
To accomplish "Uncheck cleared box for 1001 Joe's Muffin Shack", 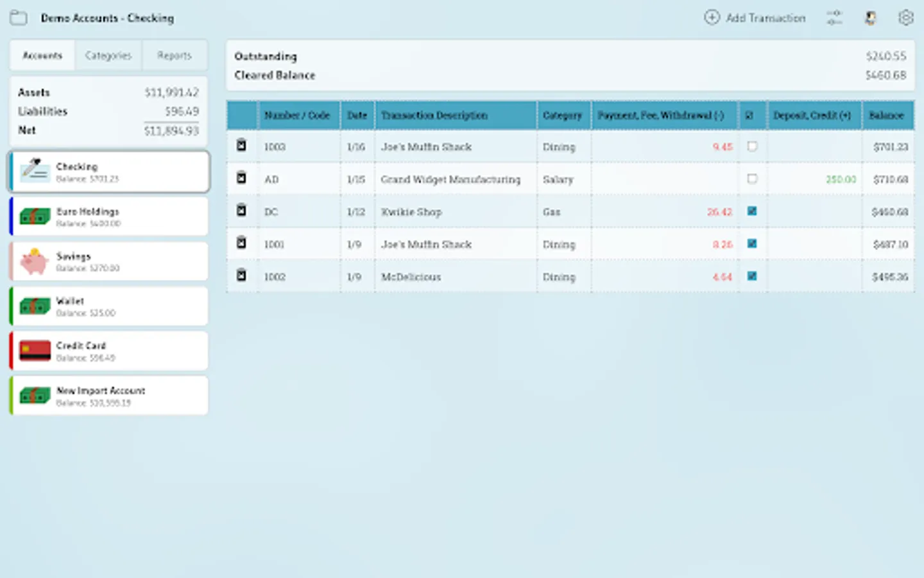I will coord(752,243).
